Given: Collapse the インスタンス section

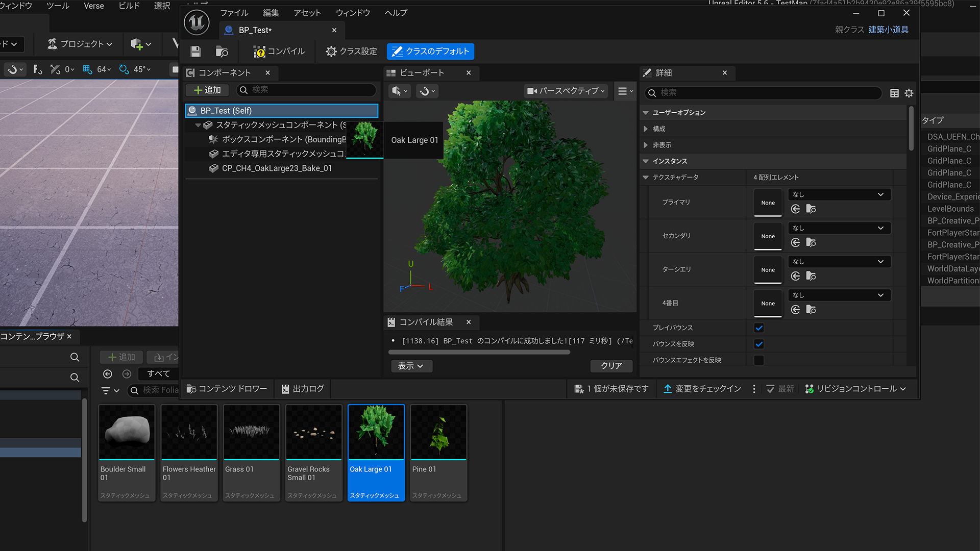Looking at the screenshot, I should pyautogui.click(x=646, y=161).
